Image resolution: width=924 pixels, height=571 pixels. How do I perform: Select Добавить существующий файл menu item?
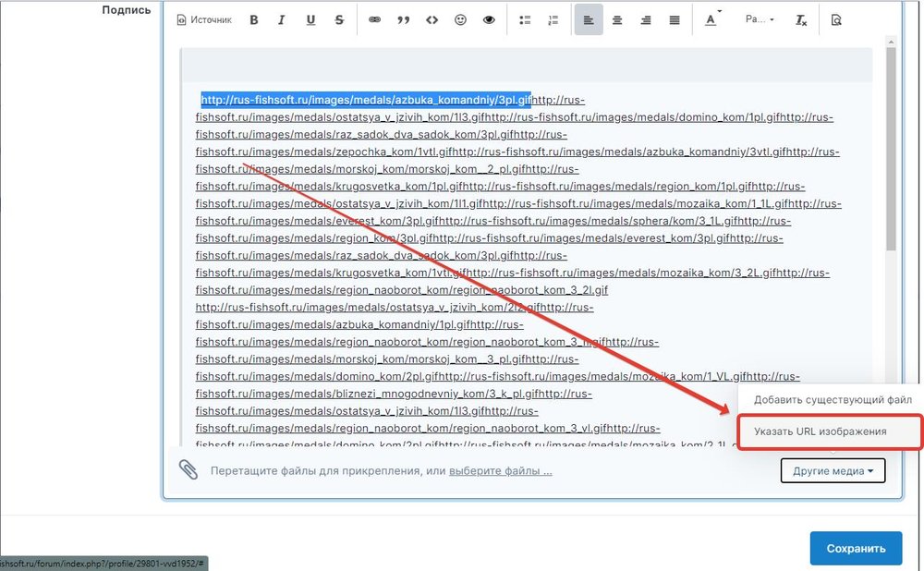click(833, 400)
